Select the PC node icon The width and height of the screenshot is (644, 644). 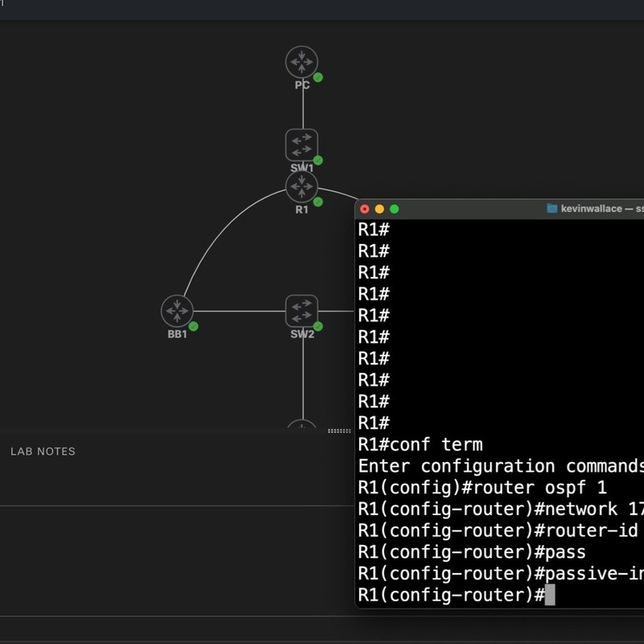pos(301,62)
